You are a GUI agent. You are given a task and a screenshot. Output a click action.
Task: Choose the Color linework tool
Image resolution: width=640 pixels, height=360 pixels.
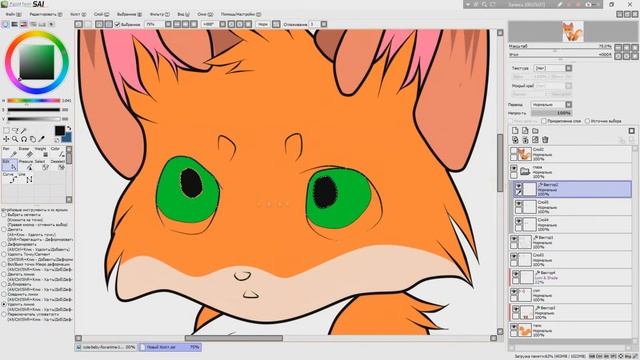click(x=58, y=152)
